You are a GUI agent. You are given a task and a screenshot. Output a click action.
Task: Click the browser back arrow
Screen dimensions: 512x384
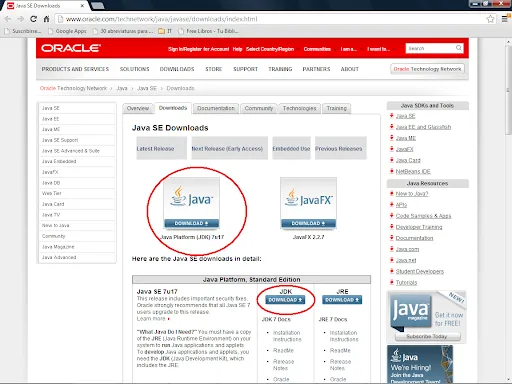click(x=8, y=19)
